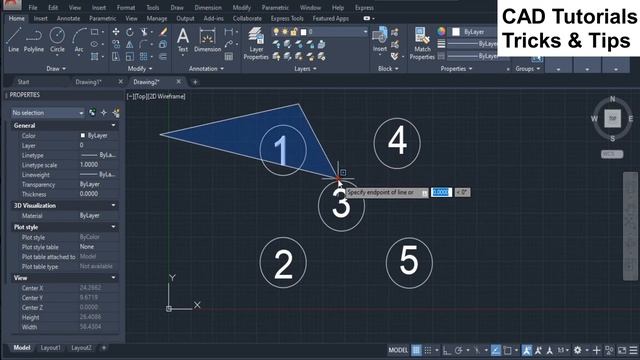640x360 pixels.
Task: Activate the Copy tool
Action: tap(116, 44)
